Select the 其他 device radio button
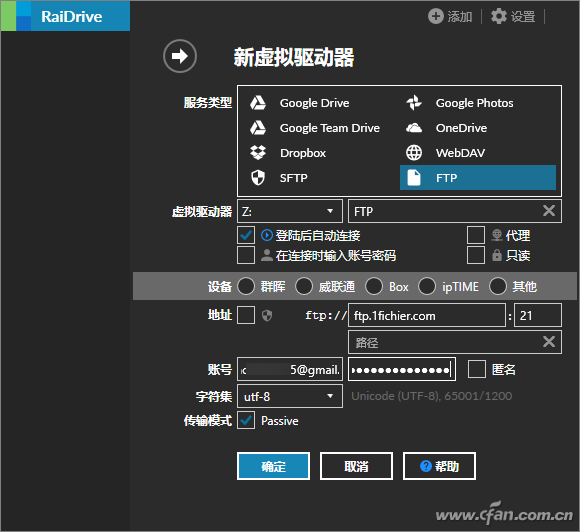Screen dimensions: 580x532 tap(498, 286)
